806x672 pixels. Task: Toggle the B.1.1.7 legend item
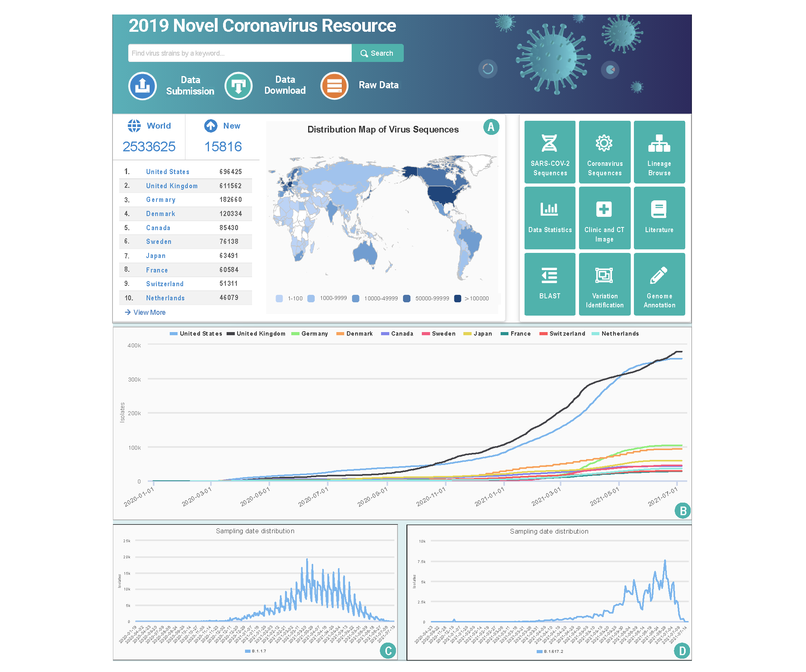click(256, 651)
